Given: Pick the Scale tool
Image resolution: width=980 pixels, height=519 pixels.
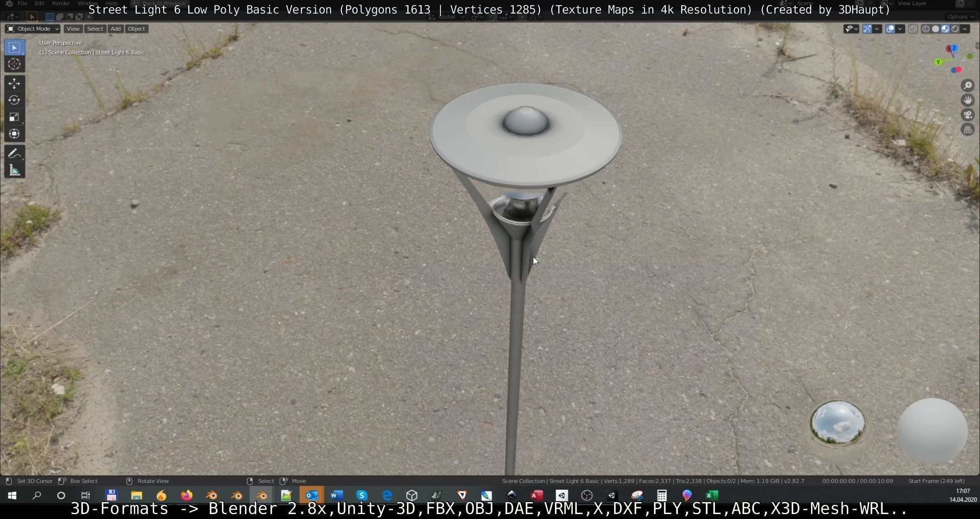Looking at the screenshot, I should click(14, 117).
